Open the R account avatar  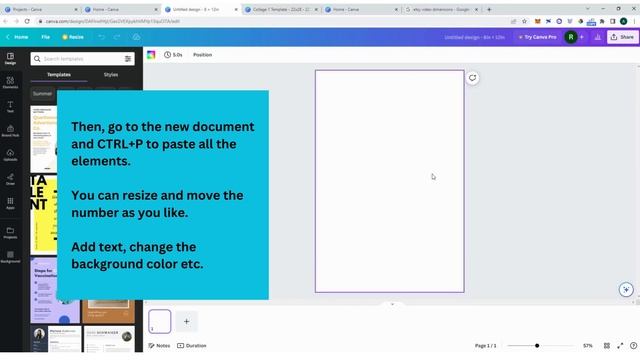571,37
